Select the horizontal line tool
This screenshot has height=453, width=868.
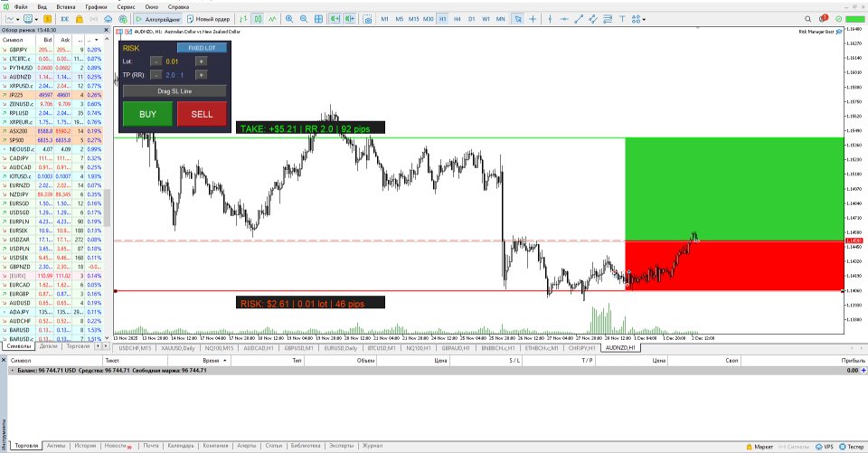click(564, 19)
